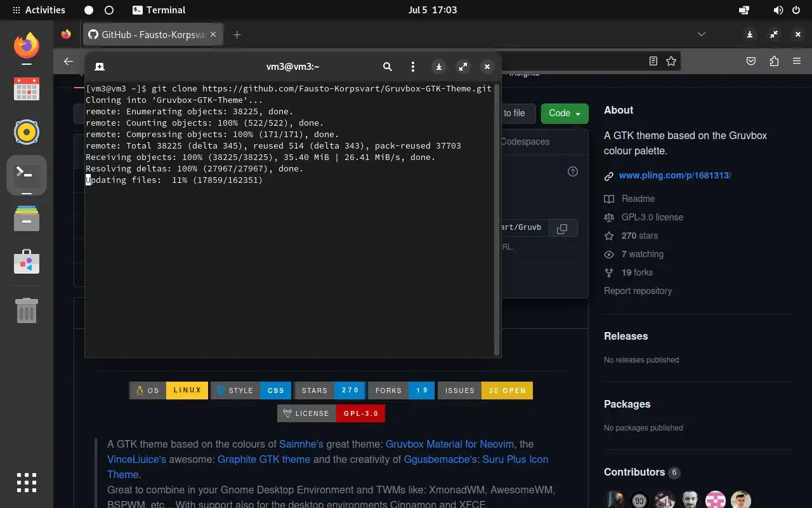Viewport: 812px width, 508px height.
Task: Click the Firefox icon beside the tab strip
Action: click(66, 34)
